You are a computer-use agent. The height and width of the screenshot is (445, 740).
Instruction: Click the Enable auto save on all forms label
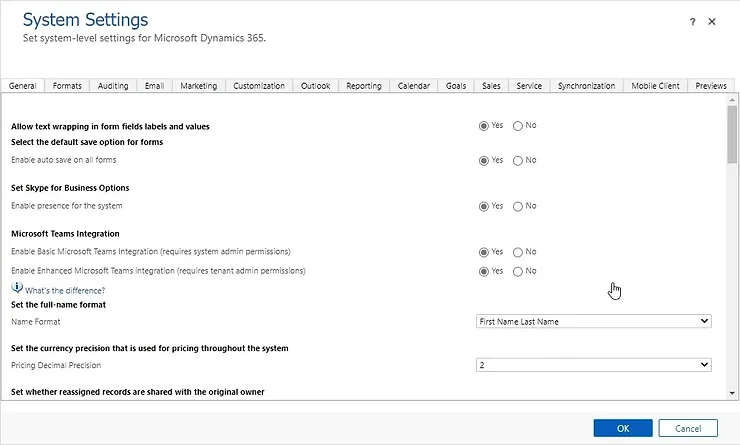(64, 160)
